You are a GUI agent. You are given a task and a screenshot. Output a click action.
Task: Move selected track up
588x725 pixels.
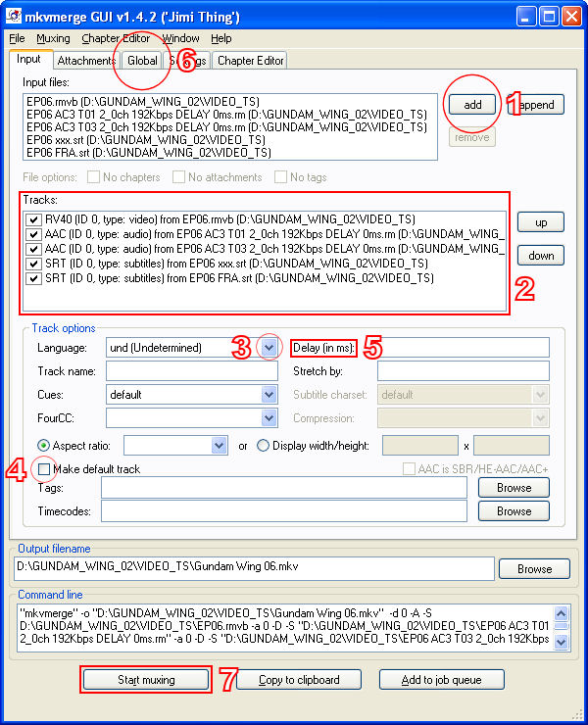[x=541, y=222]
